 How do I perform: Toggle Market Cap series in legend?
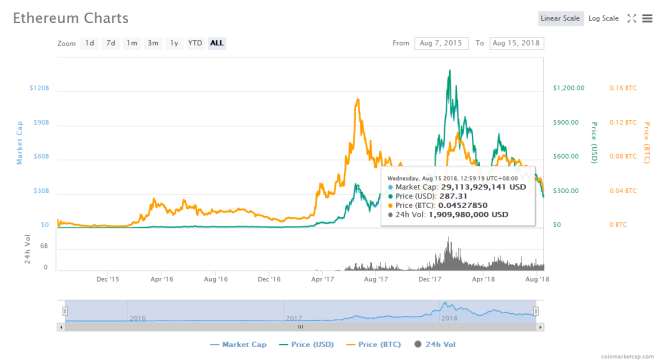[238, 344]
